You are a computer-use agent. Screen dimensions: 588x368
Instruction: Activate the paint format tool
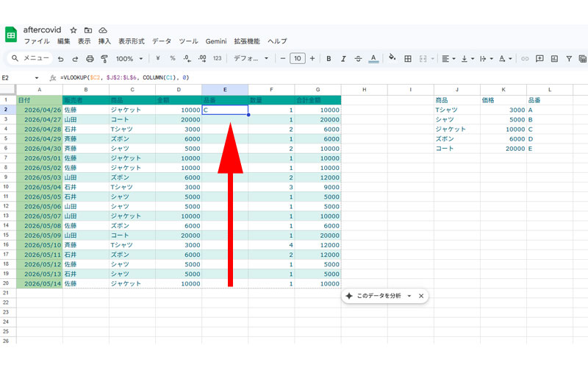(x=104, y=59)
